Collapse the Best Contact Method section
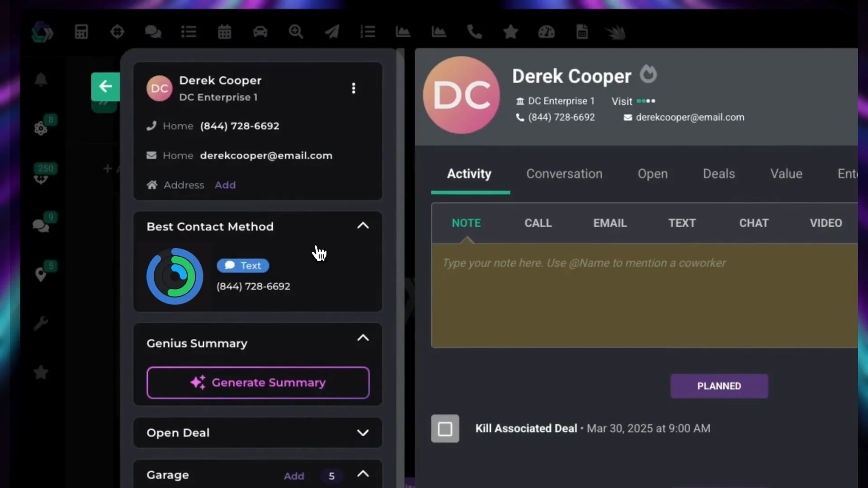 363,225
